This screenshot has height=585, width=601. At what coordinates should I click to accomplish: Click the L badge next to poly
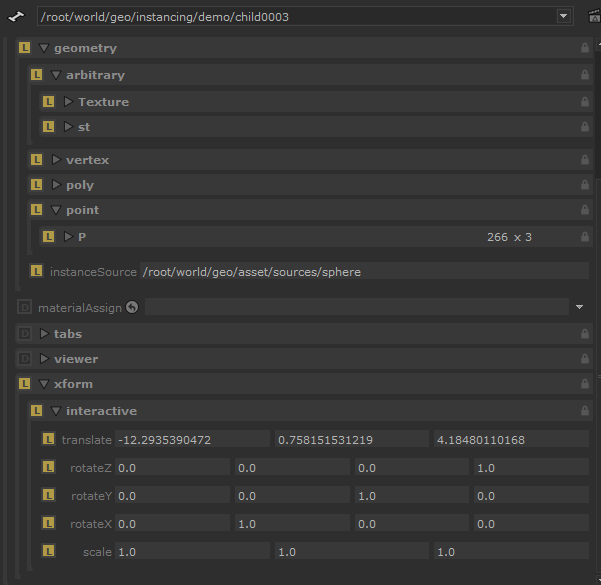pos(36,185)
